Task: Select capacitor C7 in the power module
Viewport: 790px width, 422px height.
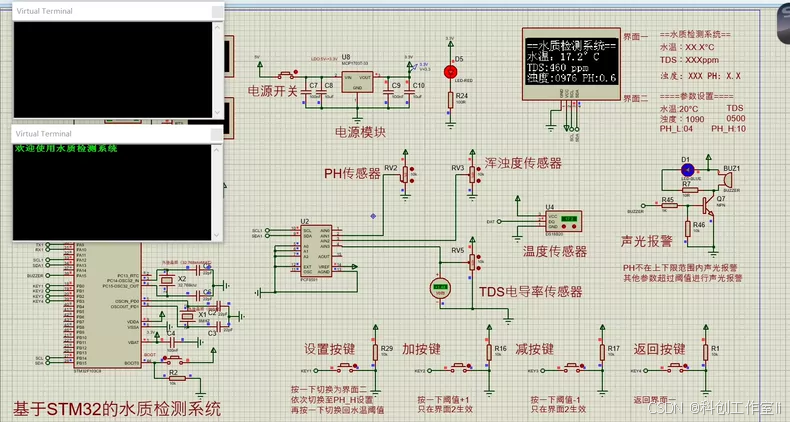Action: [306, 93]
